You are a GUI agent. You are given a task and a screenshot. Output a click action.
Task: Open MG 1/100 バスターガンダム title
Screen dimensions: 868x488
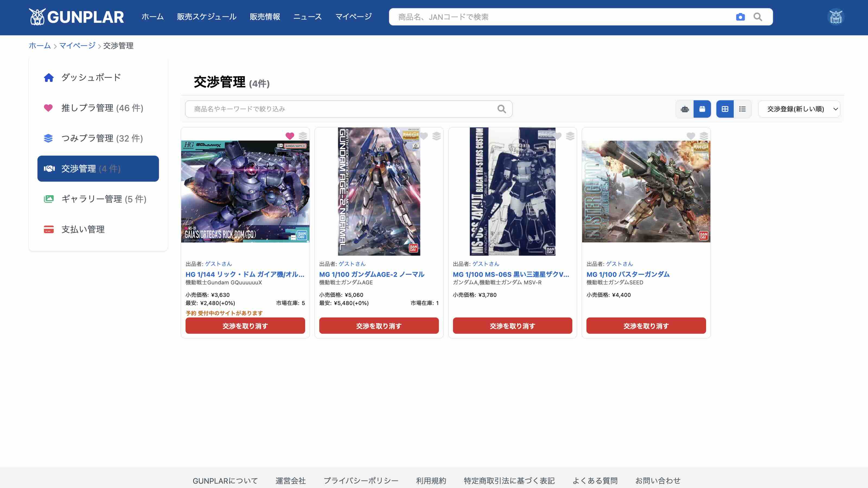coord(628,274)
